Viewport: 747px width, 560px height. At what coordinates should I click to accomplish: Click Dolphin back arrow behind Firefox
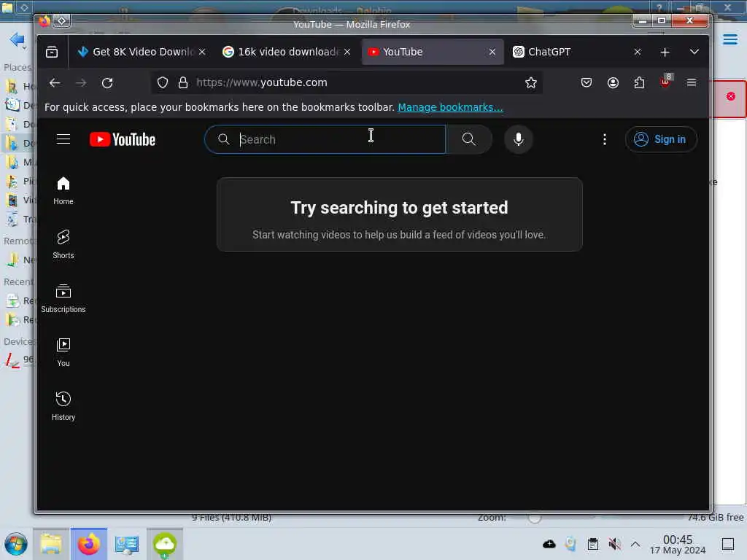point(18,39)
